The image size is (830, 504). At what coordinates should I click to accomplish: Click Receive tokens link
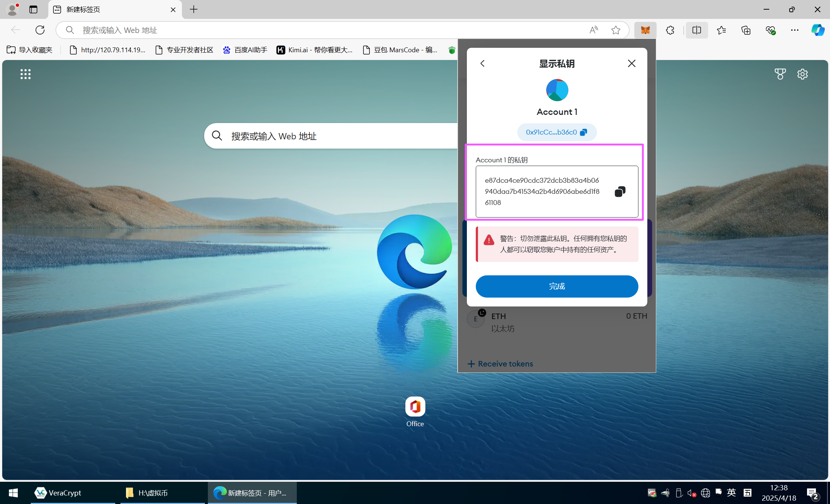point(500,364)
